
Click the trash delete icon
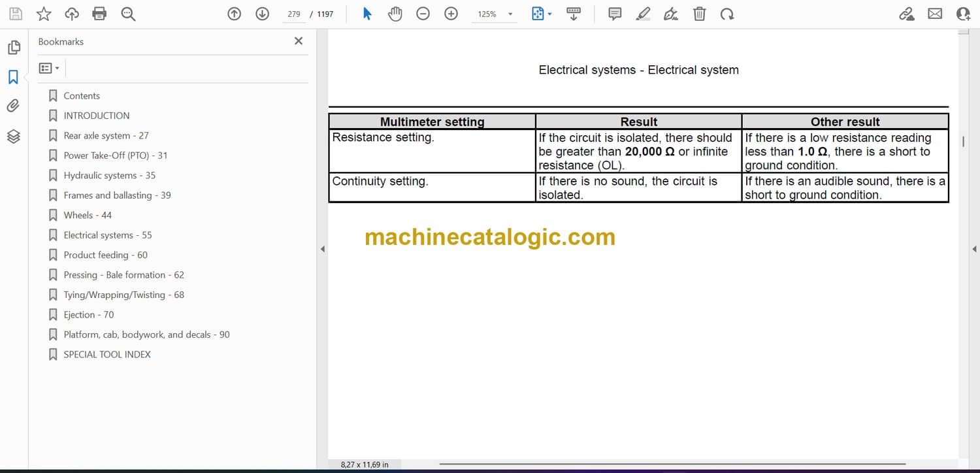click(x=699, y=14)
